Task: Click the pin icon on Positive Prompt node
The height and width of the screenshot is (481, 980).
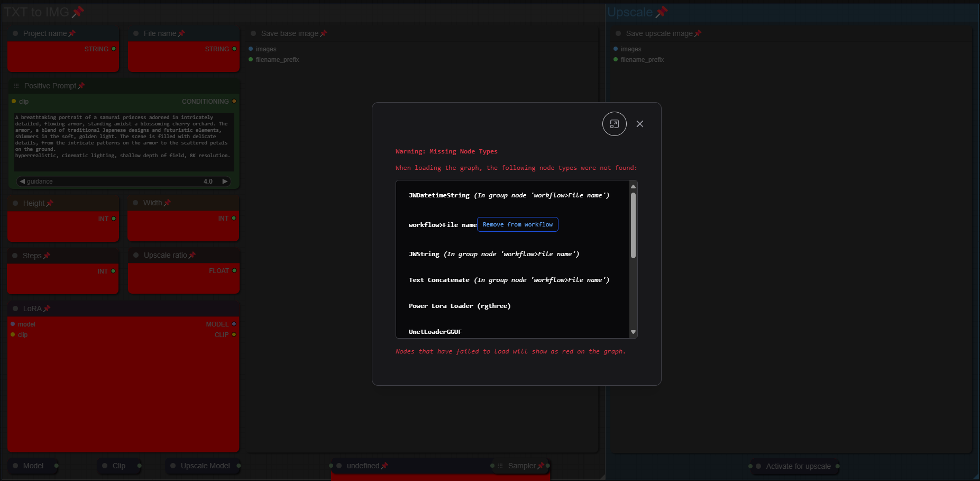Action: (81, 86)
